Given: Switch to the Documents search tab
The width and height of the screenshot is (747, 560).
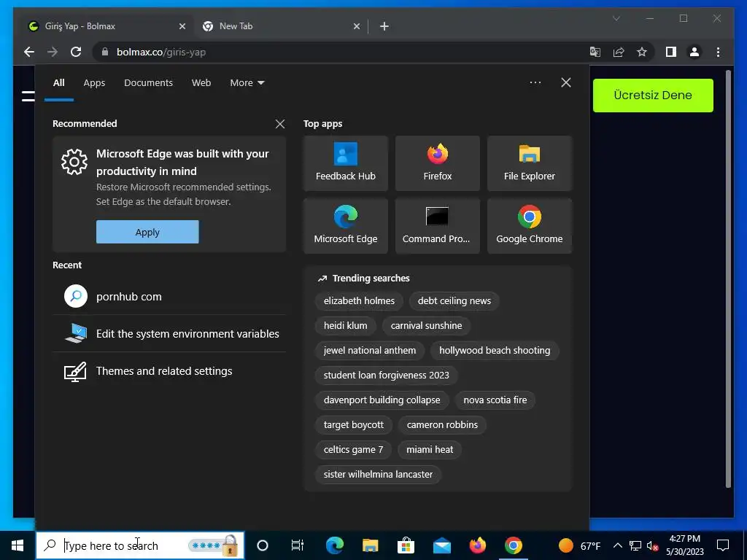Looking at the screenshot, I should point(148,83).
